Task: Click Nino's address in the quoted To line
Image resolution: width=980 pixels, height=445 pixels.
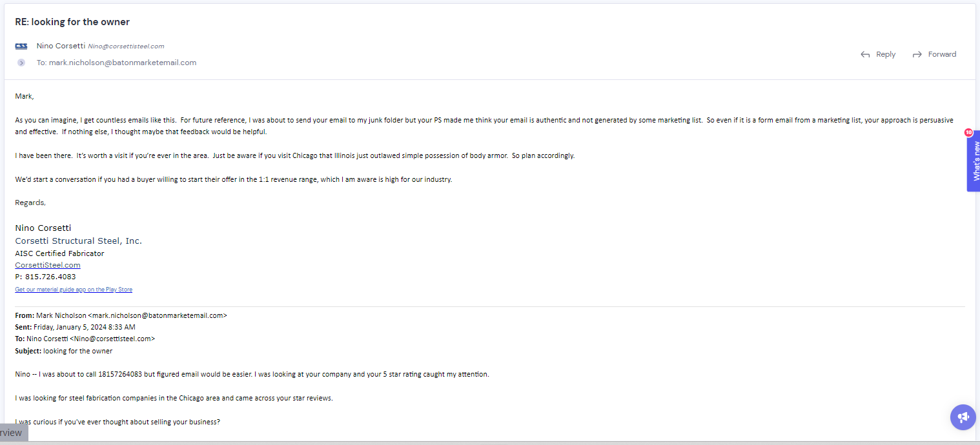Action: coord(112,339)
